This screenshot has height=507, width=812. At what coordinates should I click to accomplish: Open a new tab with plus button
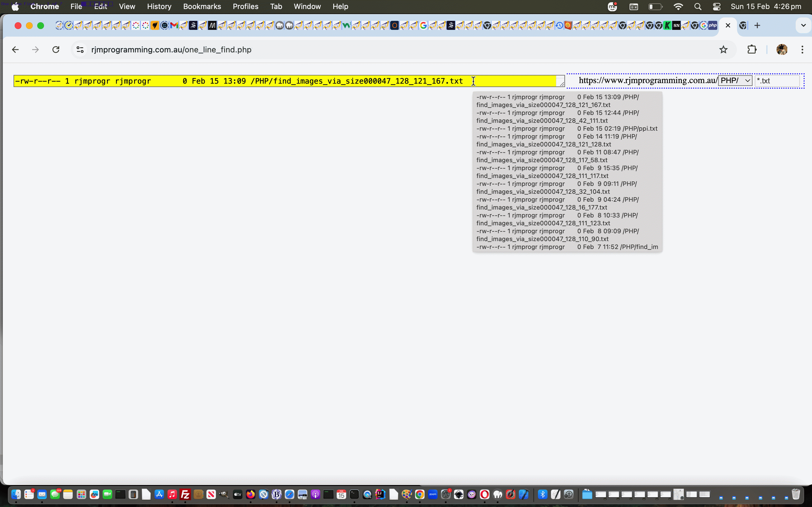757,25
